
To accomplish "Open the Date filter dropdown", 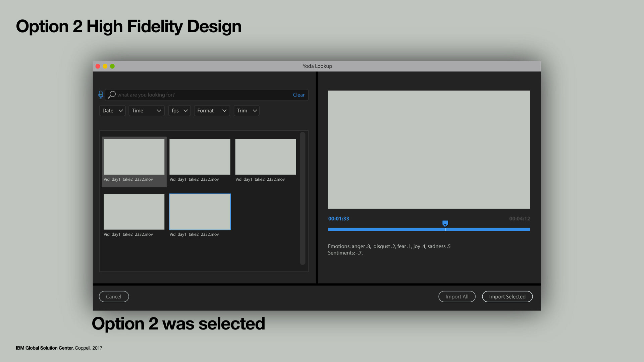I will tap(112, 111).
